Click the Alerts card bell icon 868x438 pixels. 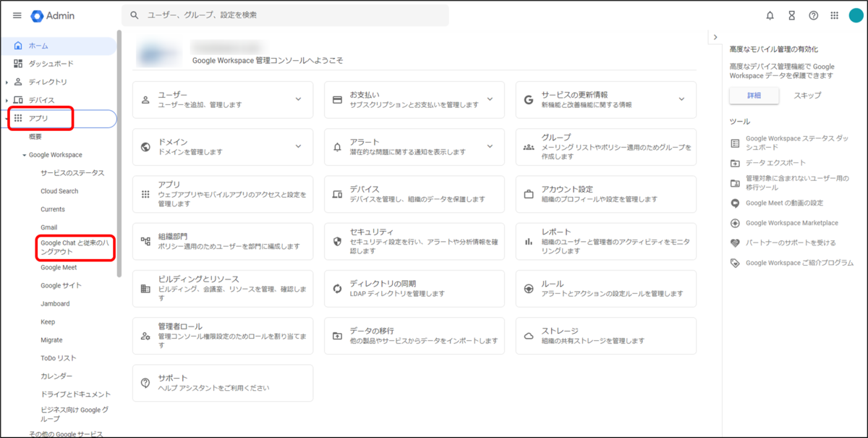pos(337,146)
